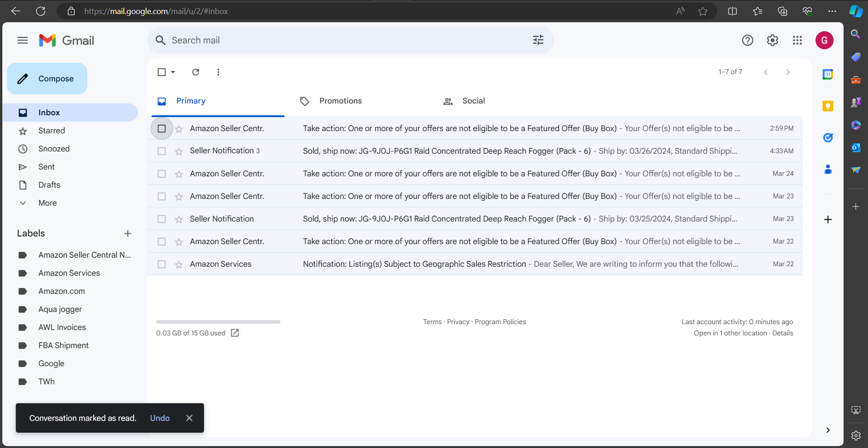Show search options filter icon
The width and height of the screenshot is (868, 448).
(x=538, y=40)
